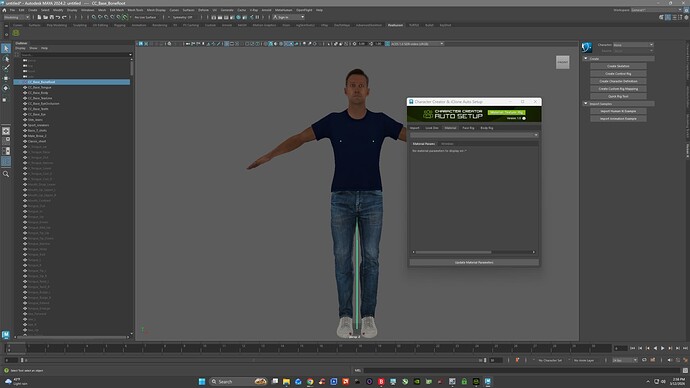
Task: Choose the Lasso select tool
Action: tap(6, 59)
